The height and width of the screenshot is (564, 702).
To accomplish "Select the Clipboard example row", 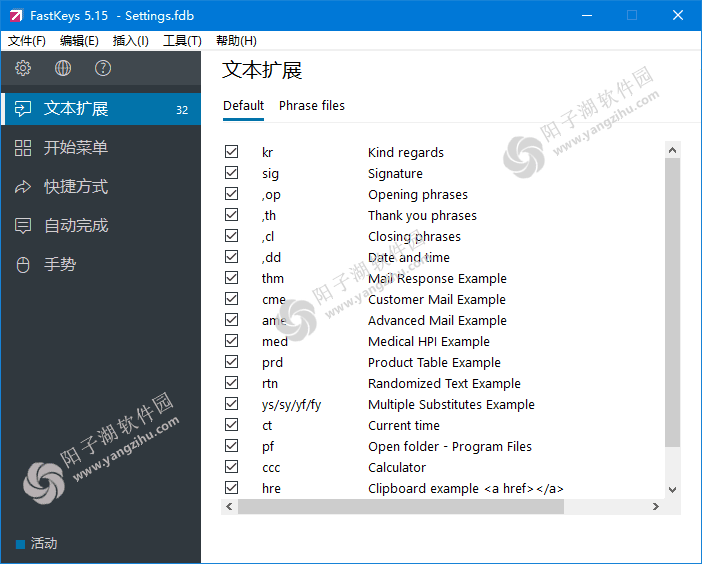I will coord(443,488).
